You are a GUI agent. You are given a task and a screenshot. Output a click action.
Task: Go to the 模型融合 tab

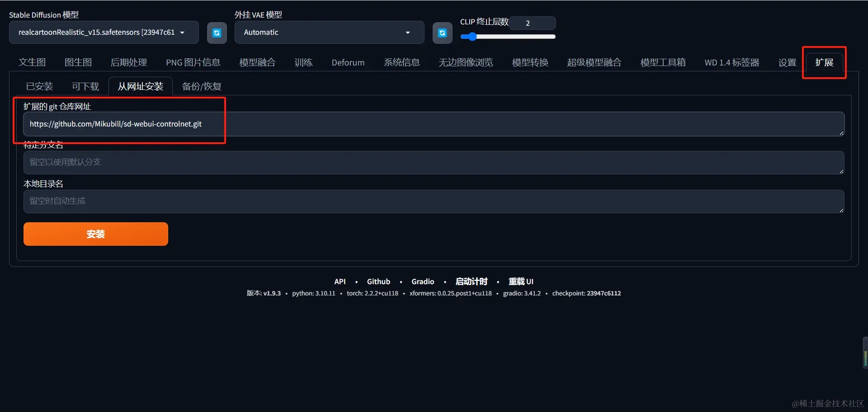pos(257,62)
